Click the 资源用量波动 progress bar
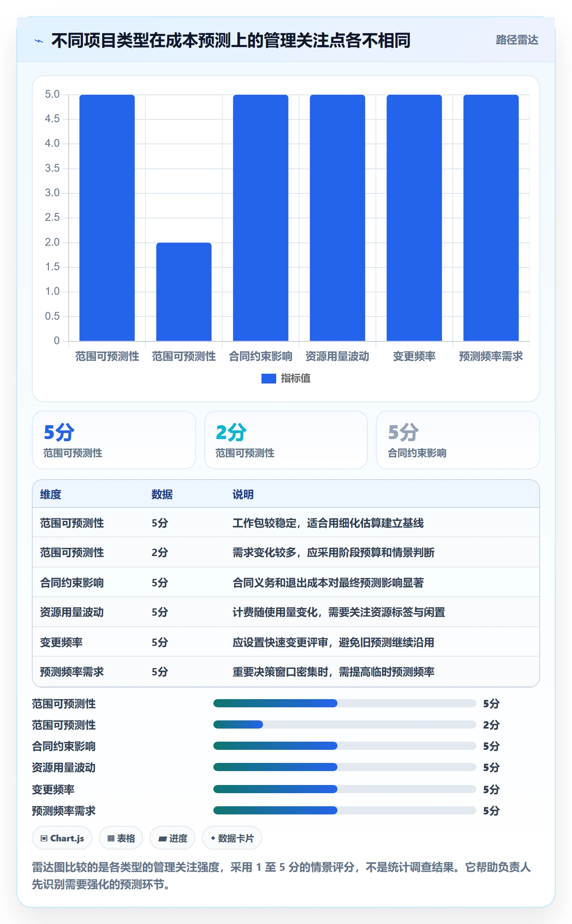 (345, 767)
